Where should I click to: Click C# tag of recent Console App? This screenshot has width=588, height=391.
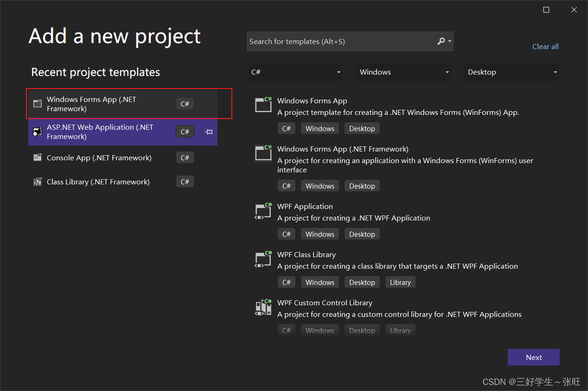point(185,158)
